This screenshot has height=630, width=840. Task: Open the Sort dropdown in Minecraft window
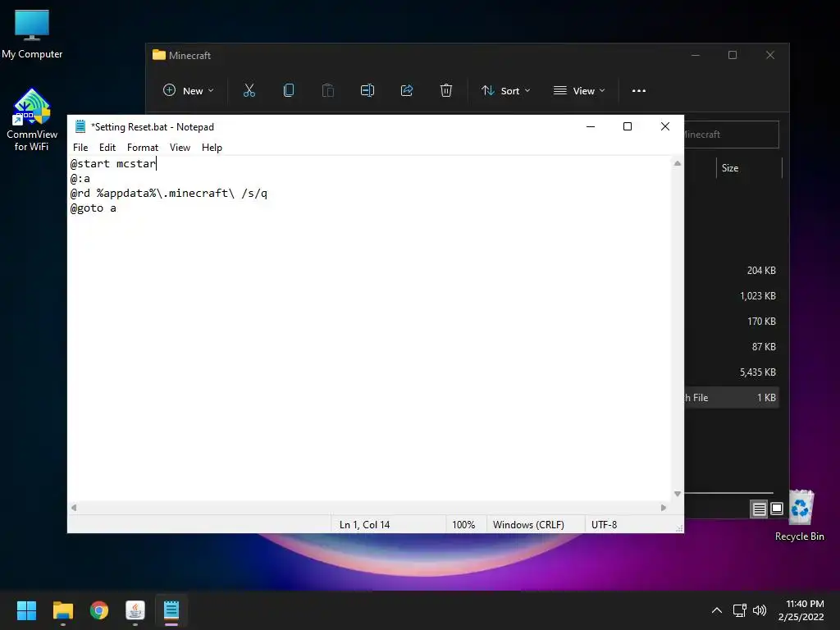pyautogui.click(x=505, y=90)
